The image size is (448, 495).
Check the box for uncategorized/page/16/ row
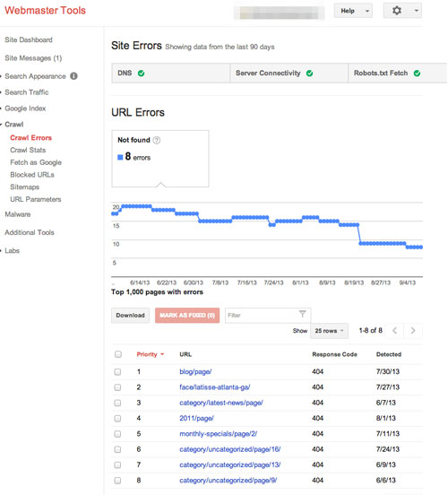pos(117,449)
